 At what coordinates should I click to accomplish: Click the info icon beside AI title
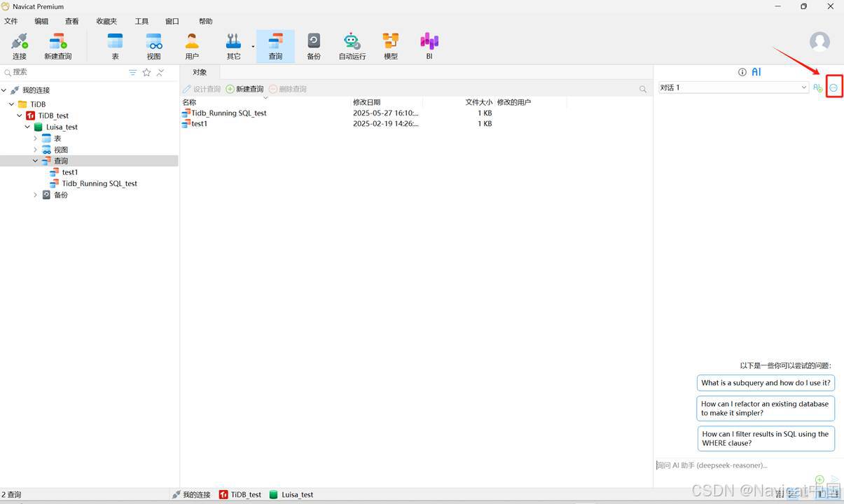pyautogui.click(x=742, y=72)
